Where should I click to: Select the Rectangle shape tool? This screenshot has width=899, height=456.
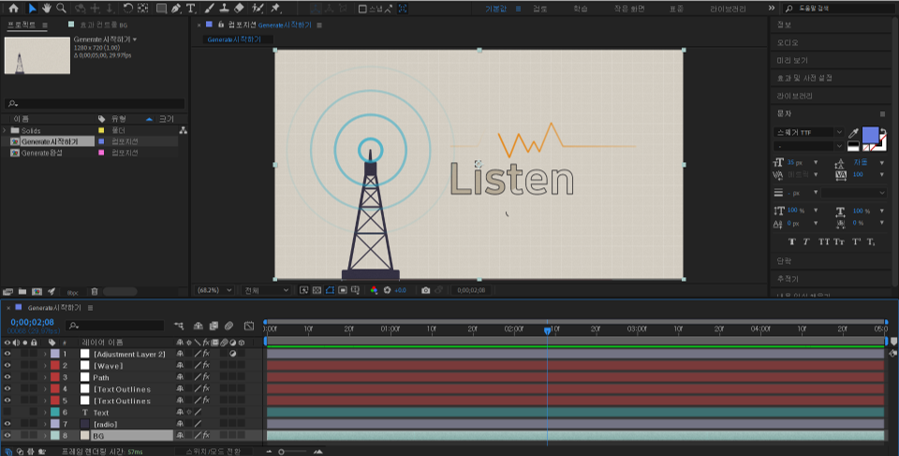pos(162,8)
